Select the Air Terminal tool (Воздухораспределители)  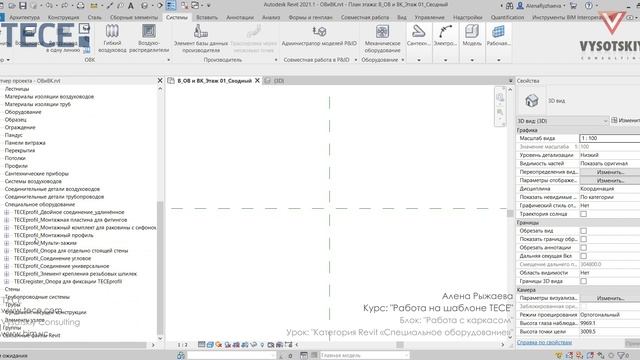(x=149, y=38)
